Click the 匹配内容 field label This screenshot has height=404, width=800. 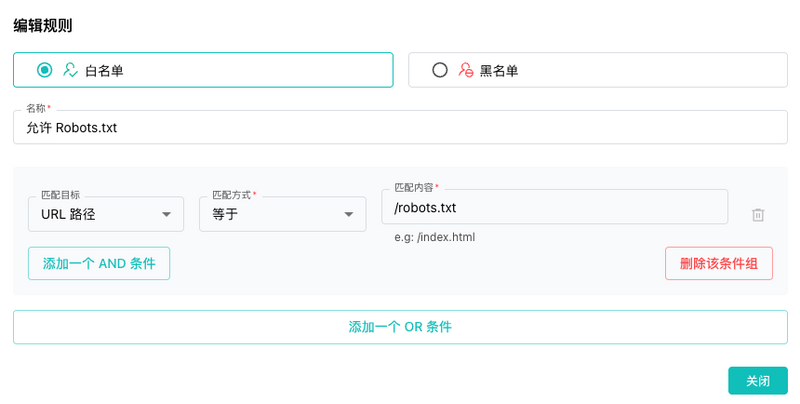tap(413, 188)
